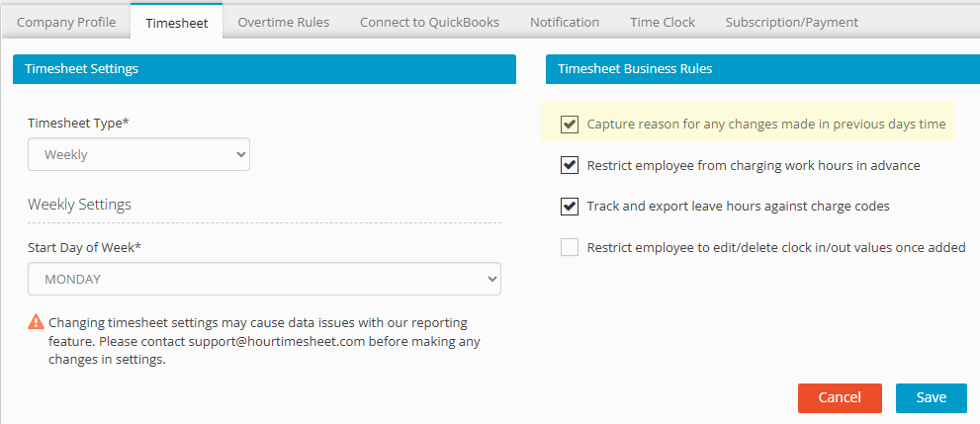Click the 'Start Day of Week*' label
This screenshot has width=980, height=424.
[84, 247]
